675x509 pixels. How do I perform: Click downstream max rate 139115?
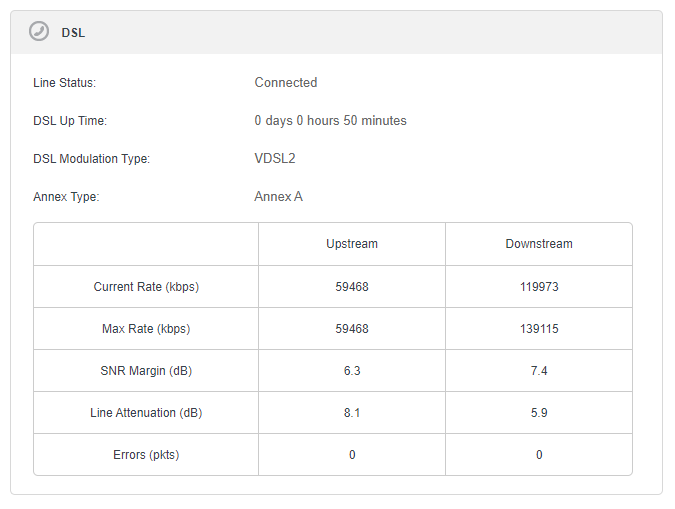pos(539,329)
